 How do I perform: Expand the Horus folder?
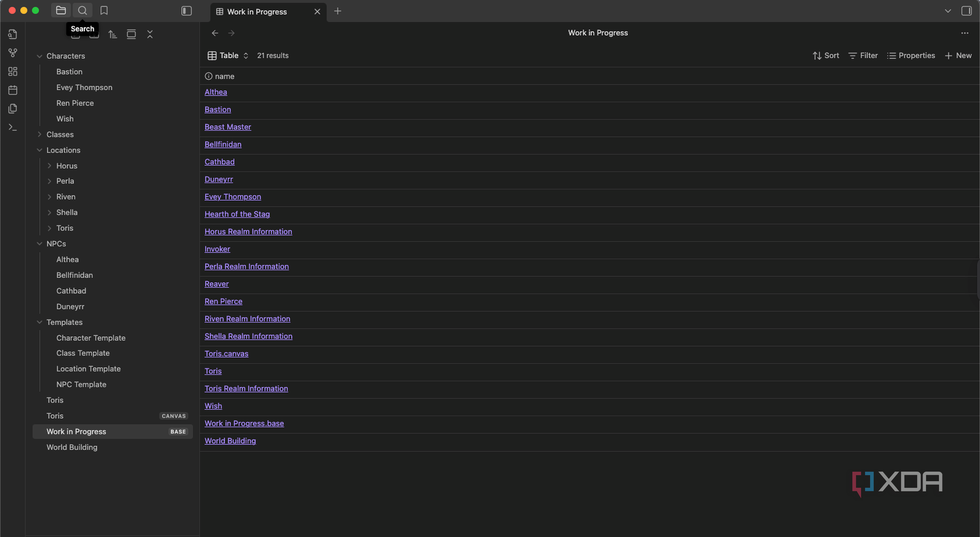pos(49,166)
